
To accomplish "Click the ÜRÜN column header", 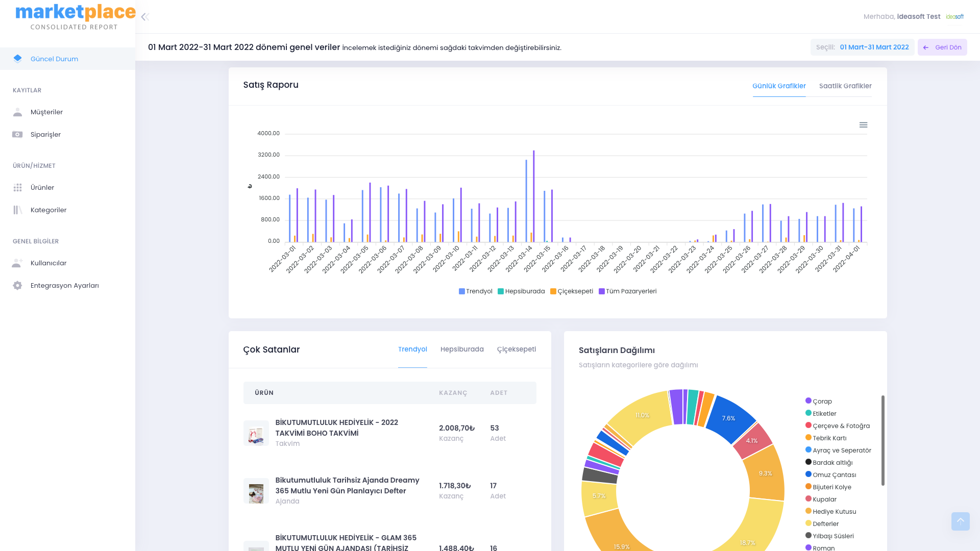I will tap(264, 393).
